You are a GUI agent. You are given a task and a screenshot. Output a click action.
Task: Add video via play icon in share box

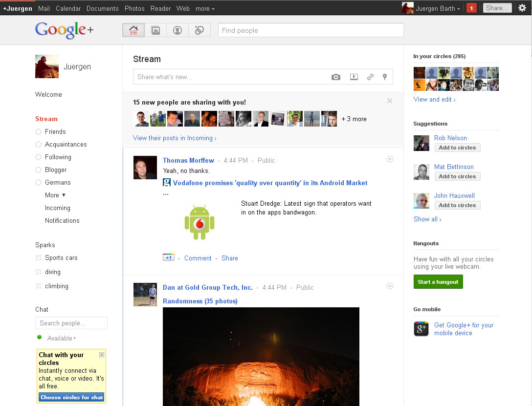point(354,77)
